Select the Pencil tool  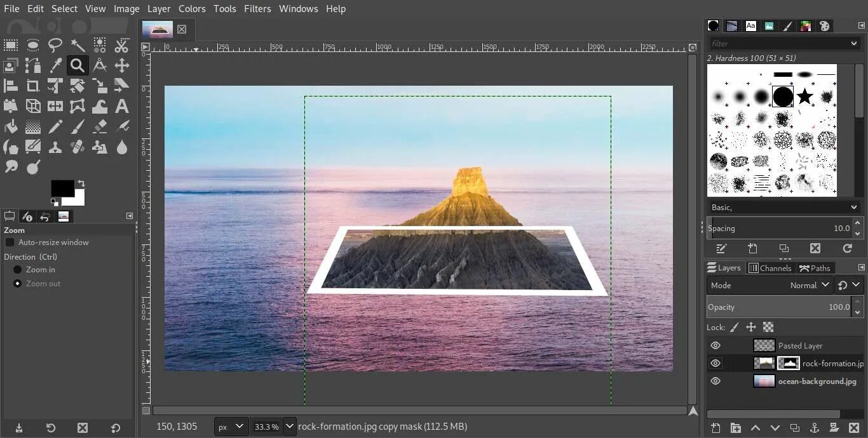(x=55, y=127)
